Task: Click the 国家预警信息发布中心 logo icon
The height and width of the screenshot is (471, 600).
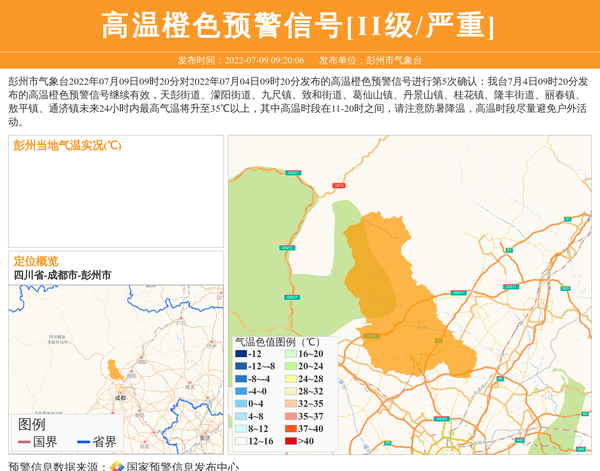Action: (117, 465)
